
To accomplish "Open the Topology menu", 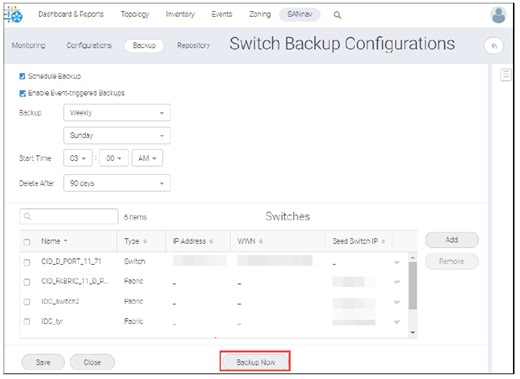I will click(x=135, y=14).
